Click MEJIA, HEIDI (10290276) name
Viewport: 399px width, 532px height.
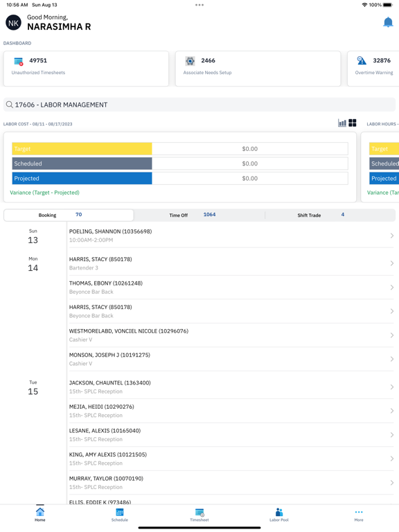click(101, 407)
